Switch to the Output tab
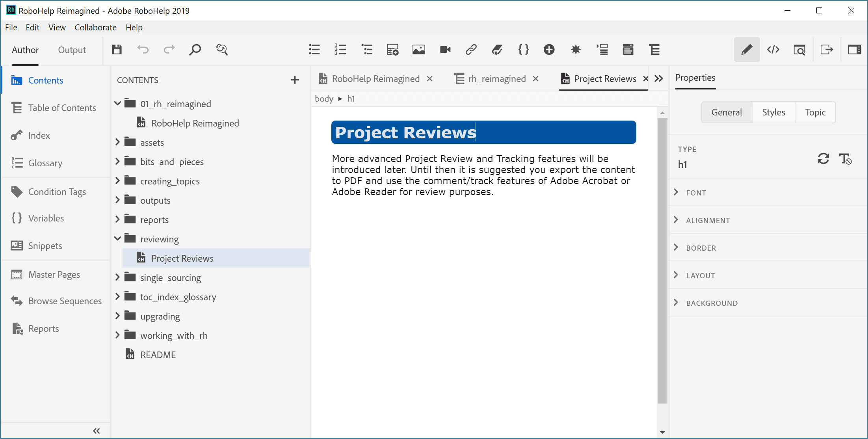This screenshot has height=439, width=868. click(72, 50)
